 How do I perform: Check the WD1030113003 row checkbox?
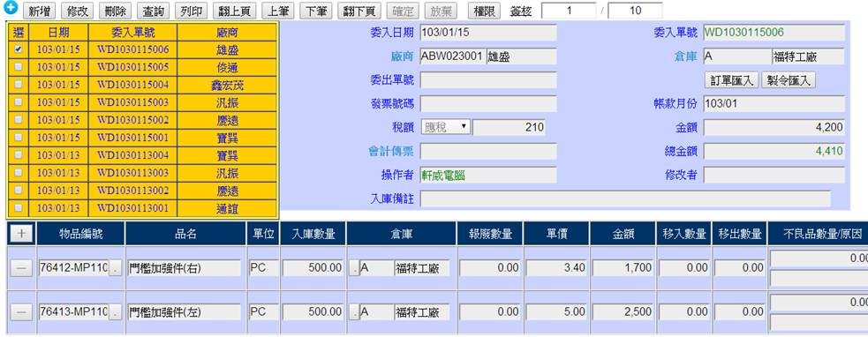(19, 173)
